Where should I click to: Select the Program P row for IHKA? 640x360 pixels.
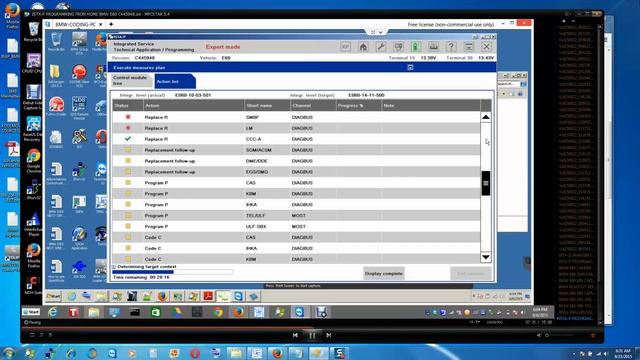pyautogui.click(x=296, y=204)
